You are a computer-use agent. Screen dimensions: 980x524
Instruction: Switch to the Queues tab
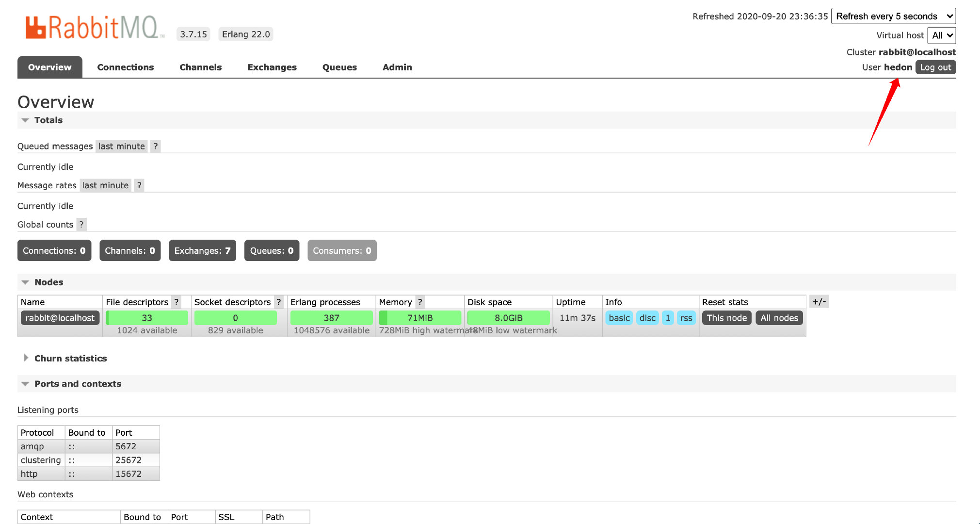(339, 67)
